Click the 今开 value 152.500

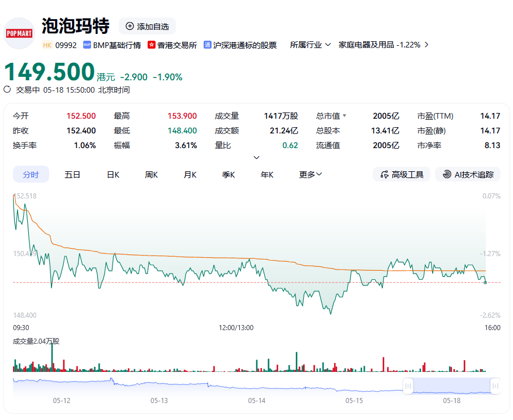coord(81,116)
